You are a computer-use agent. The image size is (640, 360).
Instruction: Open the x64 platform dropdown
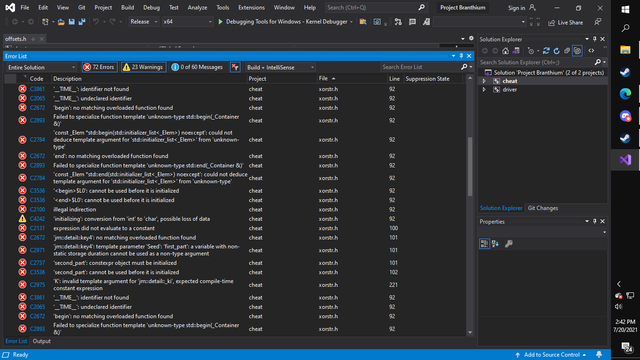(x=187, y=22)
